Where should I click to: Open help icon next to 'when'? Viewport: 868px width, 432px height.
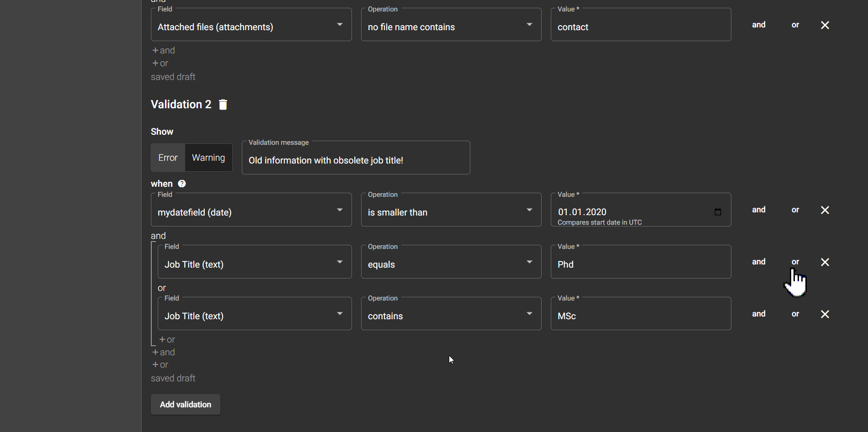coord(182,184)
